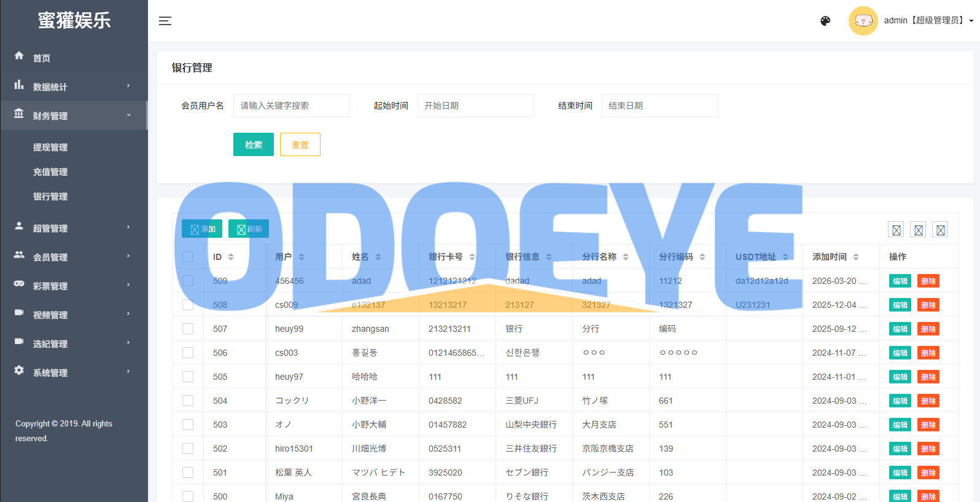Click the hamburger menu collapse icon
Viewport: 980px width, 502px height.
(x=165, y=21)
